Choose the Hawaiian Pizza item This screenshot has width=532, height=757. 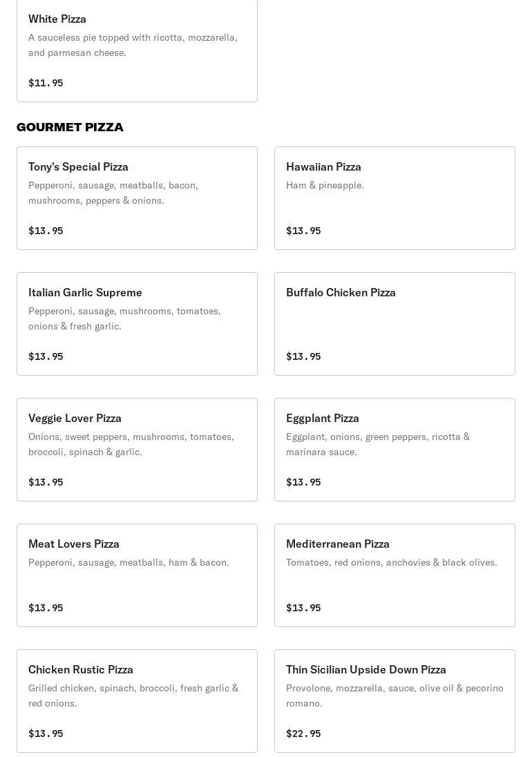[x=395, y=198]
